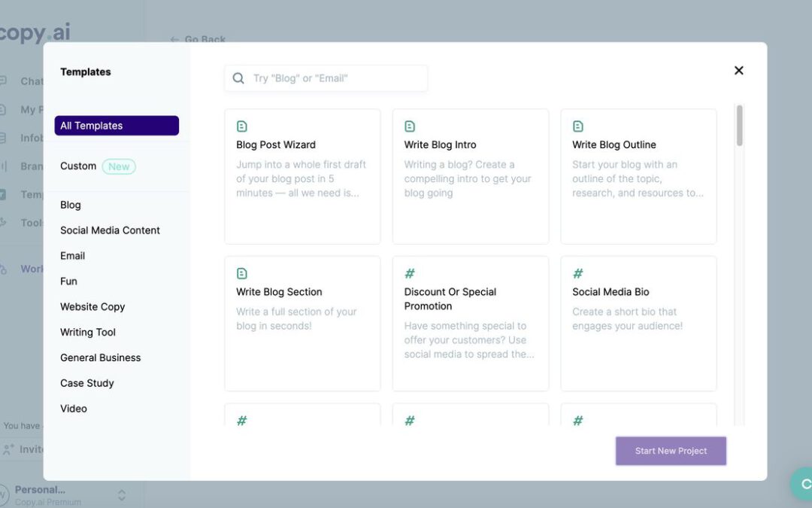Select the General Business category
Screen dimensions: 812x508
[100, 357]
